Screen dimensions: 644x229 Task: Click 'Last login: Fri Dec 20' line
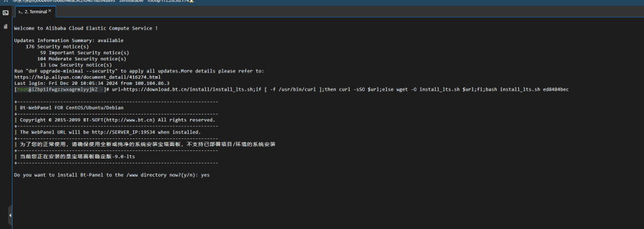pos(92,83)
